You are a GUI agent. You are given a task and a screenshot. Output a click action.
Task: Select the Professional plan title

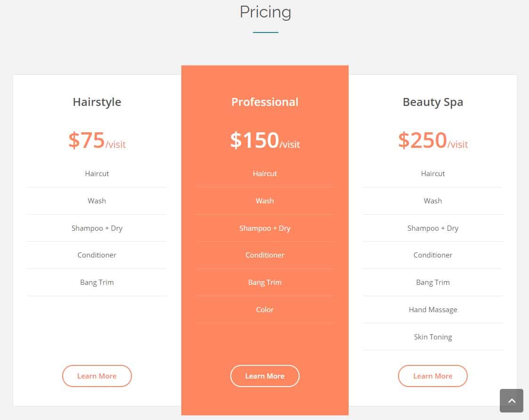(265, 102)
